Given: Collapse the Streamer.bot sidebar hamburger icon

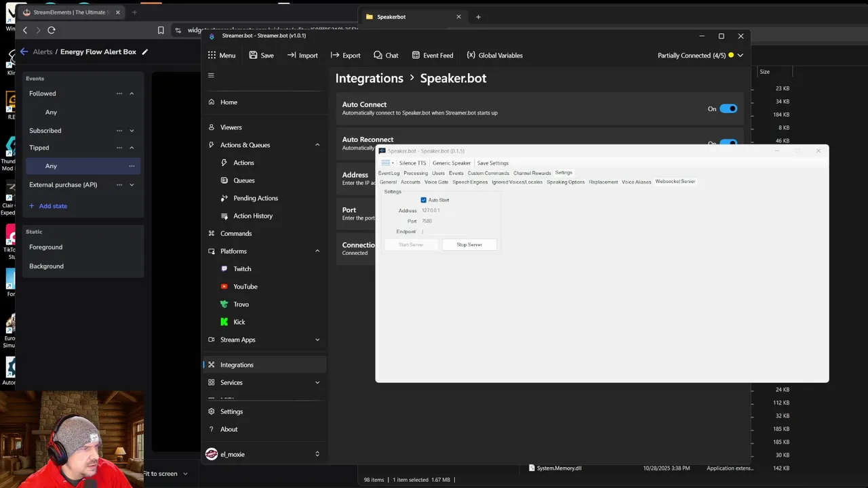Looking at the screenshot, I should click(211, 75).
